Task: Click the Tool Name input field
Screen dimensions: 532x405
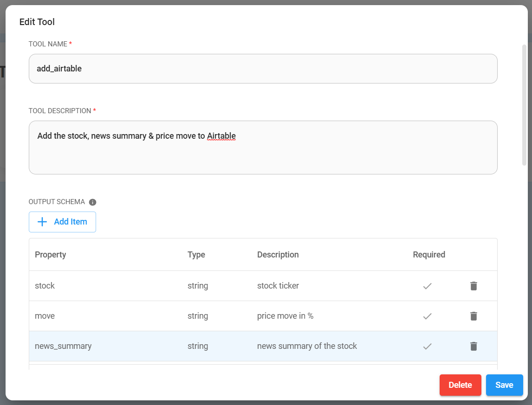Action: [263, 69]
